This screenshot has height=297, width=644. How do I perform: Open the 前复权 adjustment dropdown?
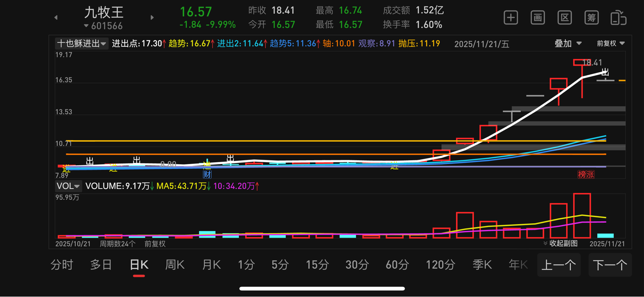click(x=611, y=44)
